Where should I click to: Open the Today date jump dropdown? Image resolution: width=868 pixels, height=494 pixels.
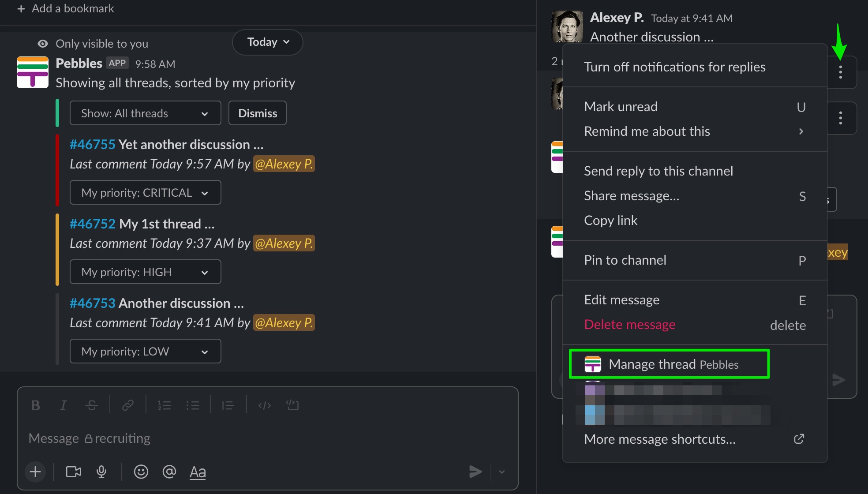268,42
